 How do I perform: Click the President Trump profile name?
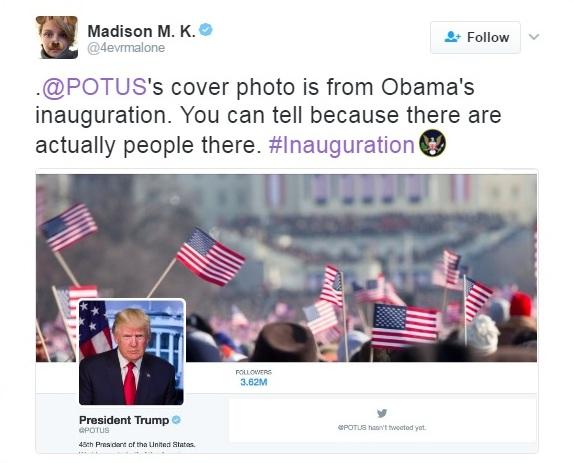[124, 420]
